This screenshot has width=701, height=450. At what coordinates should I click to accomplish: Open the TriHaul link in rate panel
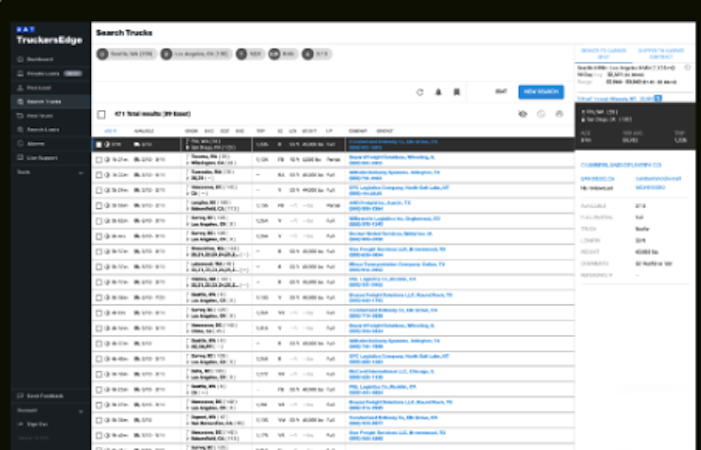tap(615, 98)
